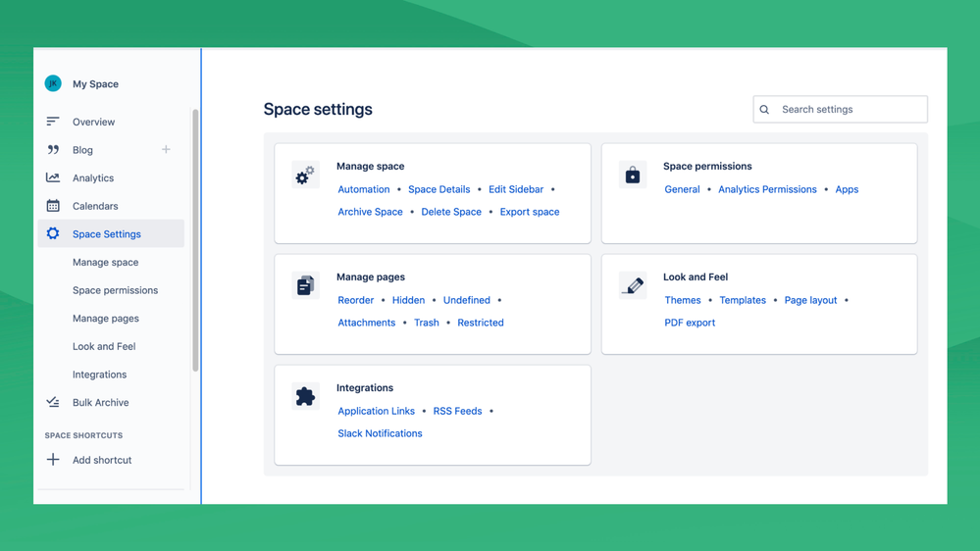The height and width of the screenshot is (551, 980).
Task: Click the Integrations card heading
Action: 365,387
